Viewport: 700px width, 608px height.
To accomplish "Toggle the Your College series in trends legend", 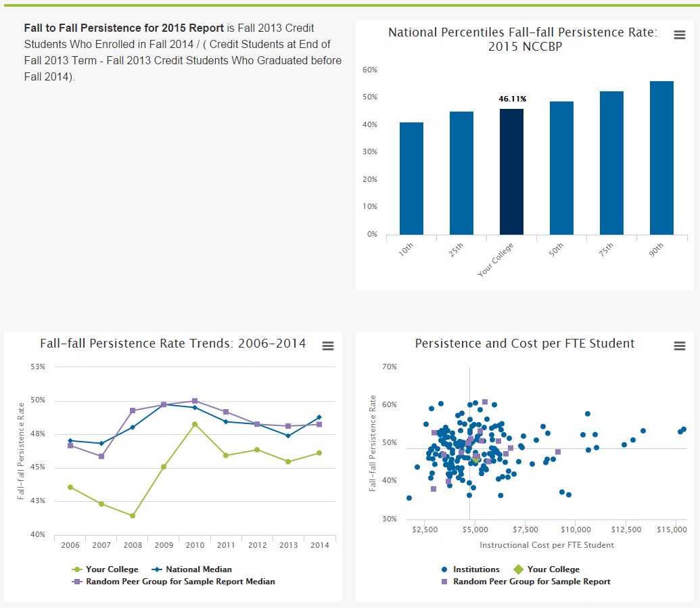I will pos(106,569).
